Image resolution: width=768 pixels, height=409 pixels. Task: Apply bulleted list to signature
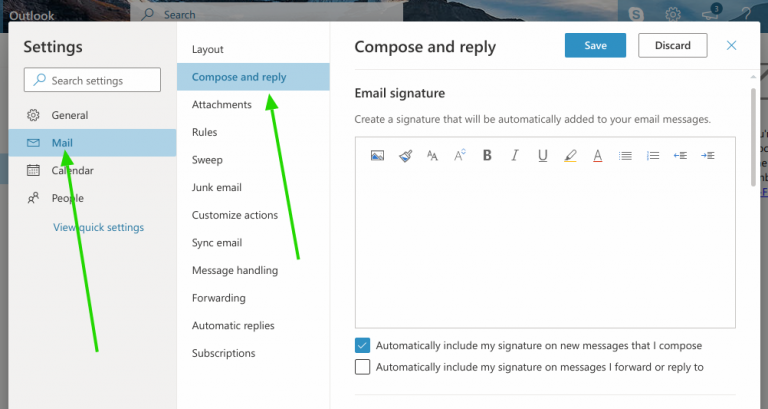coord(625,156)
